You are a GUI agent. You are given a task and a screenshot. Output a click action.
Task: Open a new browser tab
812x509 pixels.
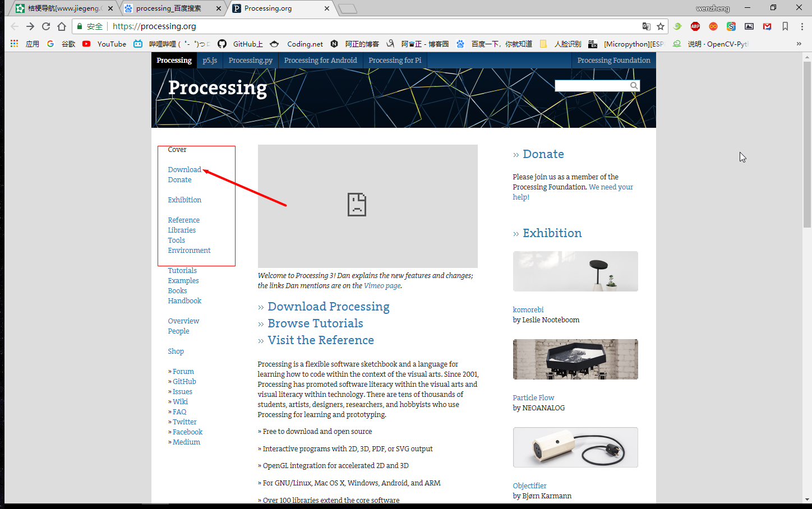pos(348,8)
